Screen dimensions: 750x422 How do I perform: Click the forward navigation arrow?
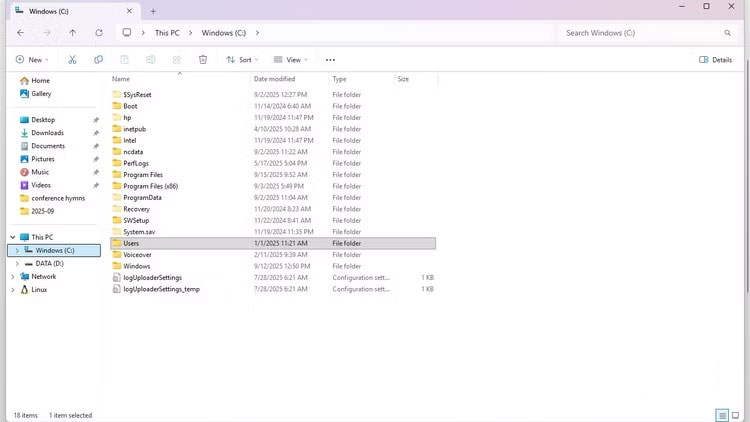47,33
